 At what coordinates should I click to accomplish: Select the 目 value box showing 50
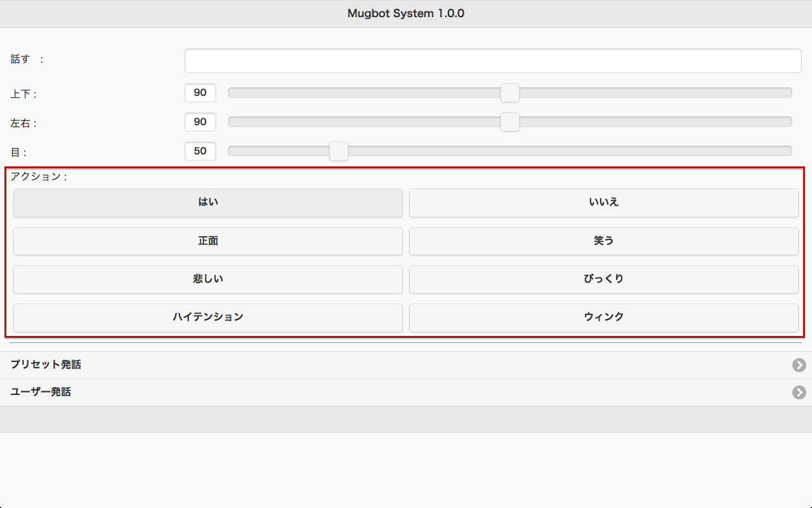click(200, 151)
